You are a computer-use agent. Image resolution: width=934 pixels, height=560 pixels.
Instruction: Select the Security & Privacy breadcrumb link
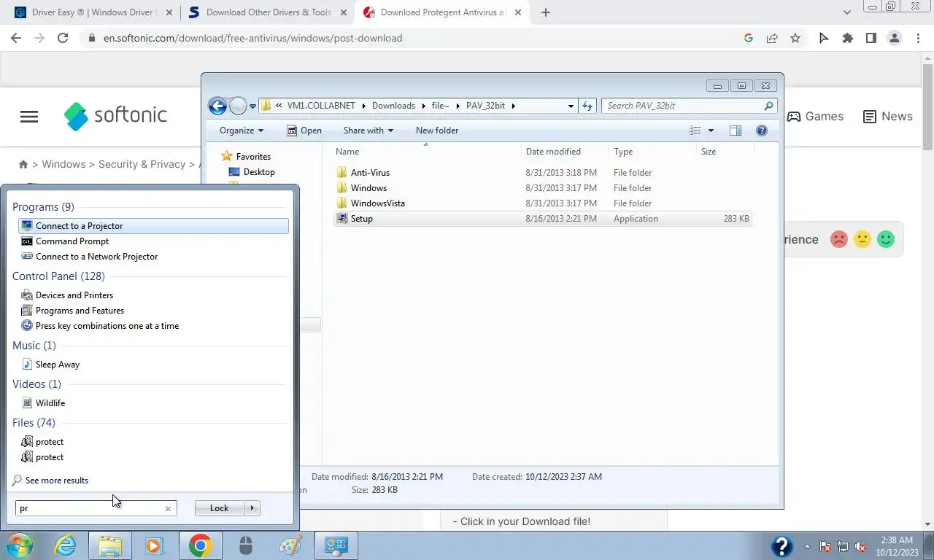pos(142,164)
